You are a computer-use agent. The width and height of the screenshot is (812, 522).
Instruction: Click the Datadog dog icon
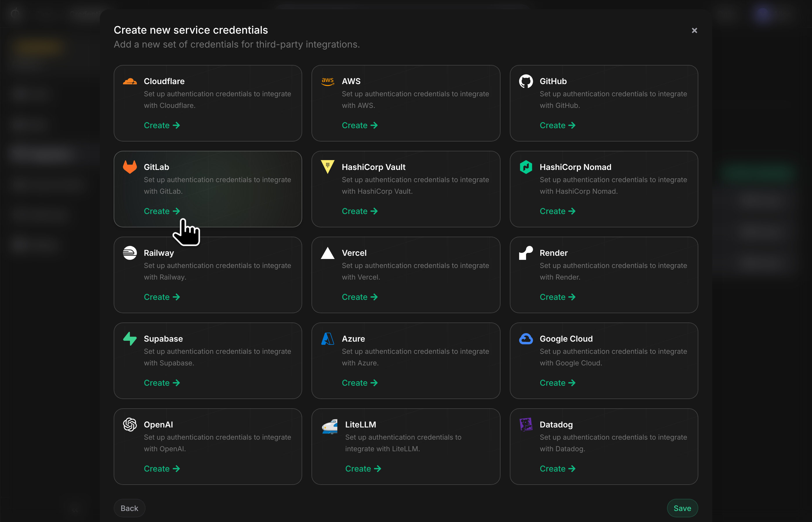click(526, 424)
